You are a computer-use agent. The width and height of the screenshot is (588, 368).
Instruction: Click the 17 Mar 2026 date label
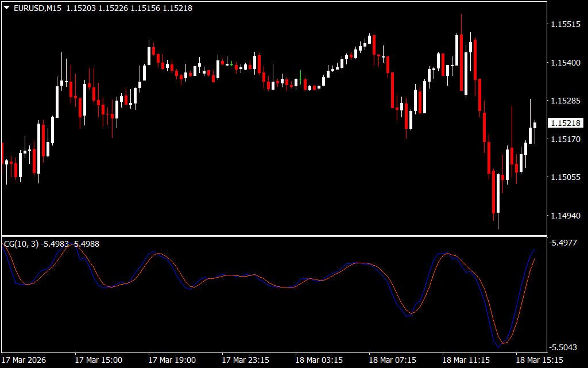click(25, 360)
